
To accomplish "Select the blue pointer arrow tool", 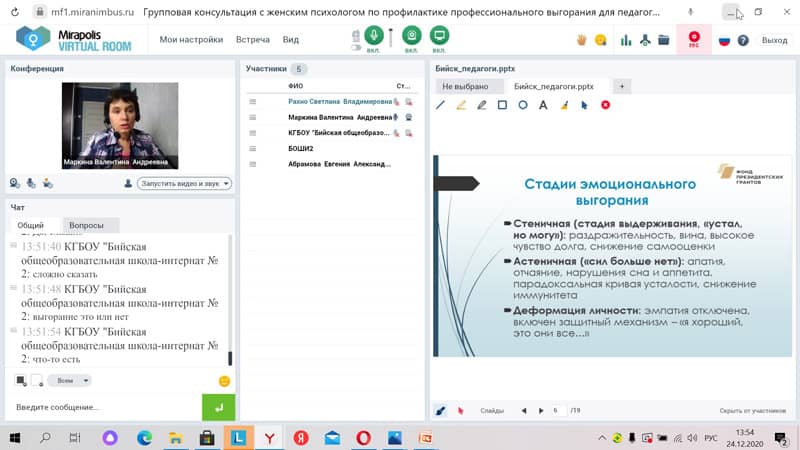I will pos(585,105).
